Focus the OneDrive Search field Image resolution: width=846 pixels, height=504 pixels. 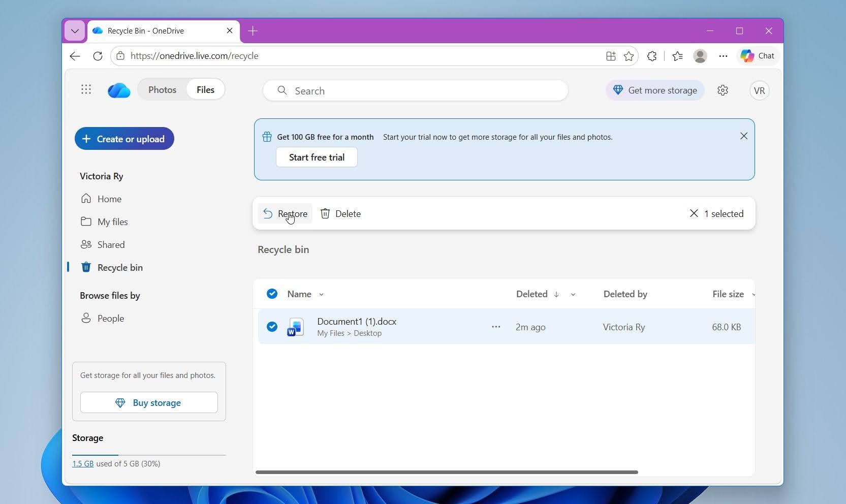pyautogui.click(x=415, y=90)
